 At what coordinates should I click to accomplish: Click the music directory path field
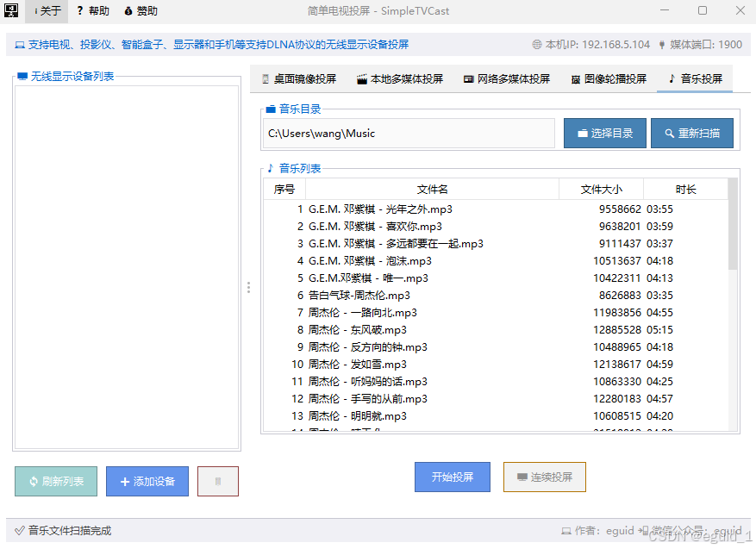(409, 134)
